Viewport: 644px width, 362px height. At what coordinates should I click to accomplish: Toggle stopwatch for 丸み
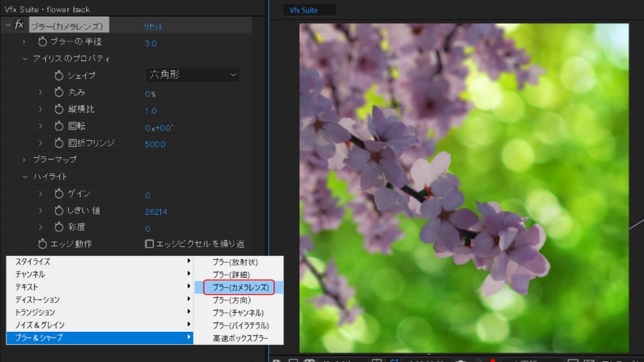tap(58, 92)
